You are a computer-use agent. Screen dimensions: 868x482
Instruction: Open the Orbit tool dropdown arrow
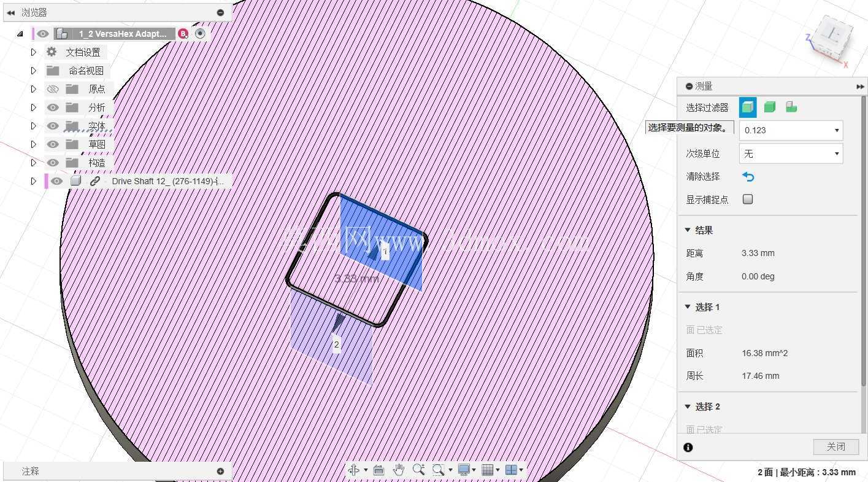(x=366, y=470)
